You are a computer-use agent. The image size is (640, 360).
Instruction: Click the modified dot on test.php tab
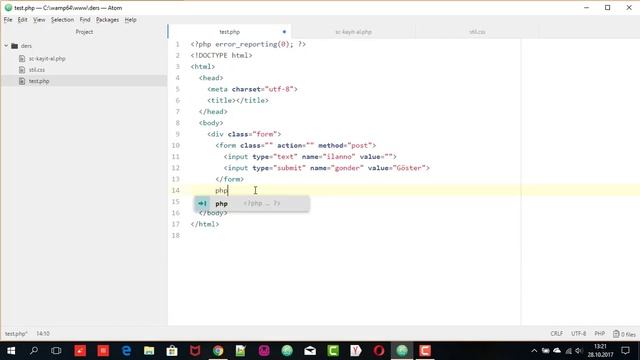pos(284,32)
